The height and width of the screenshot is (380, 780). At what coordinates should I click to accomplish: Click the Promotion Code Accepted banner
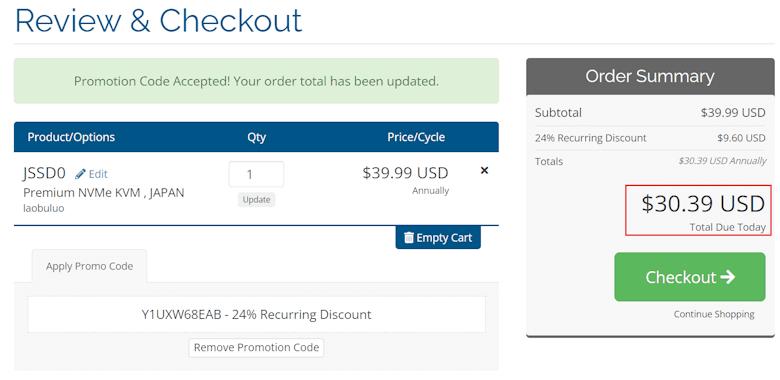tap(256, 81)
